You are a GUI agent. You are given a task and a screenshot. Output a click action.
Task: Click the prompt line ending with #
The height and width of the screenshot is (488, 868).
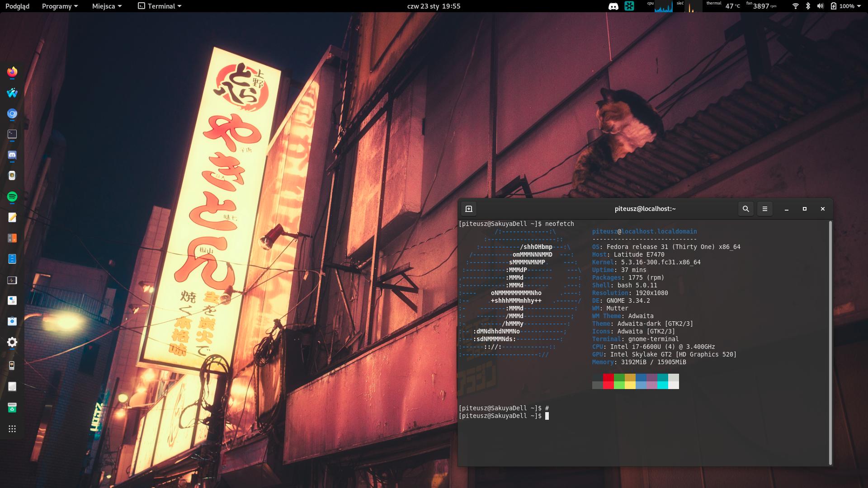[x=504, y=408]
